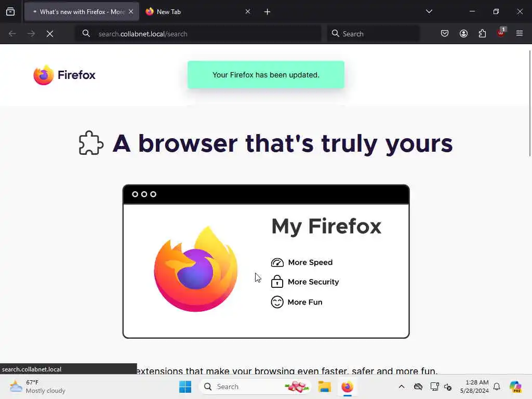
Task: Click the puzzle piece icon by heading
Action: point(91,143)
